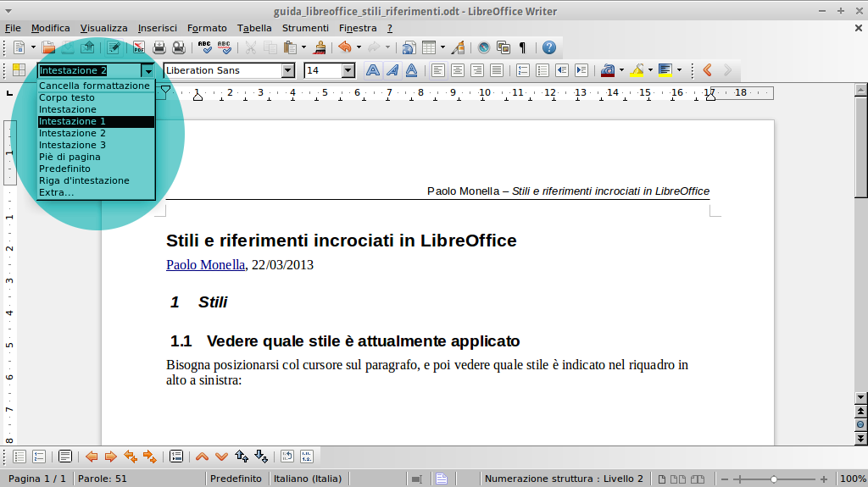
Task: Insert a table icon
Action: pos(429,47)
